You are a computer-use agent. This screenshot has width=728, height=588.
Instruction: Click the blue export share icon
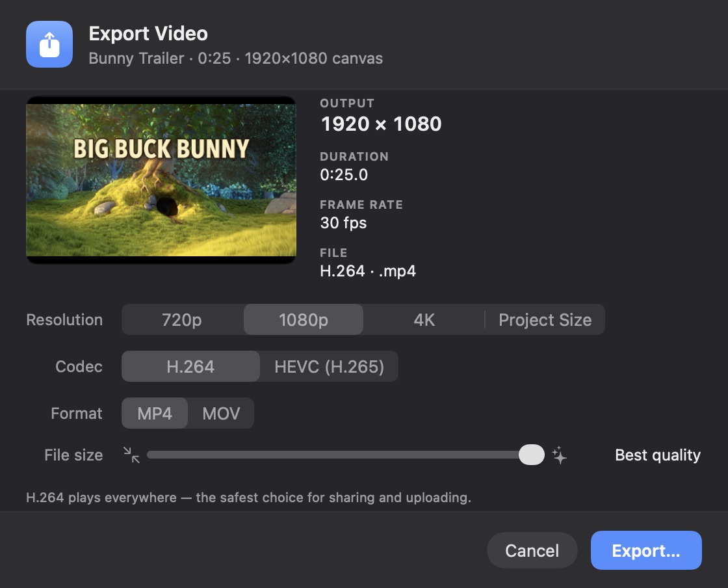tap(49, 44)
